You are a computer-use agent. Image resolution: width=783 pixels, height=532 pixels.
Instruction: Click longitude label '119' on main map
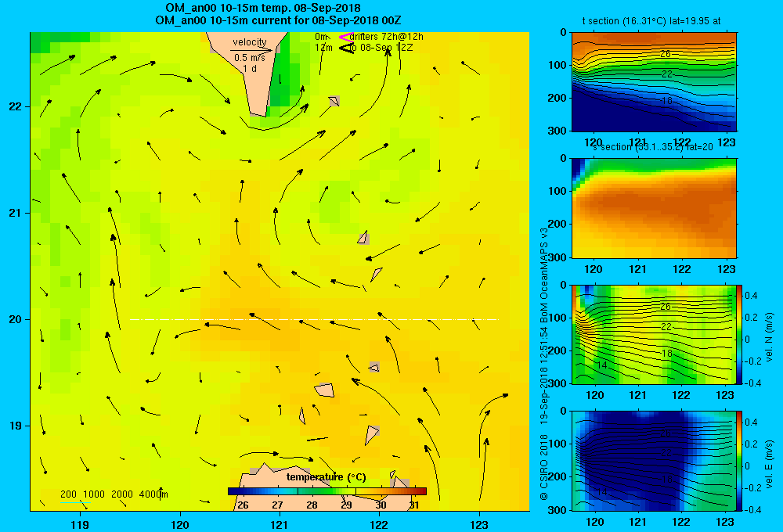click(80, 524)
